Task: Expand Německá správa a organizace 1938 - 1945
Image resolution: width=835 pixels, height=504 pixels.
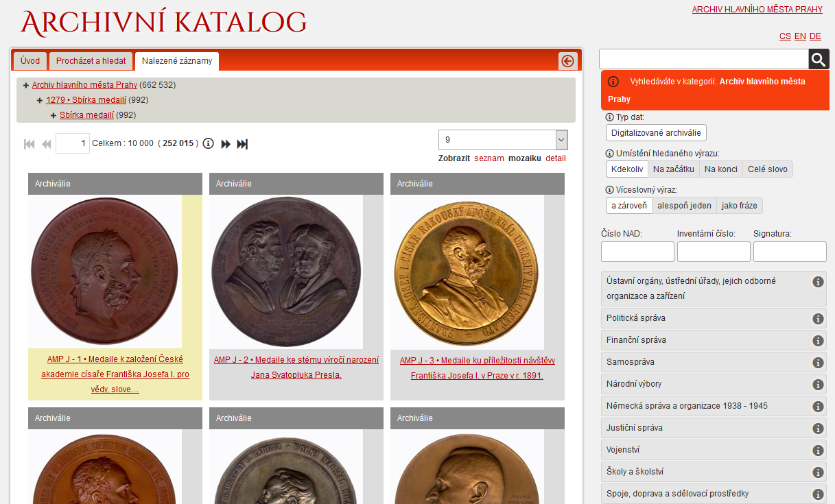Action: pyautogui.click(x=714, y=407)
